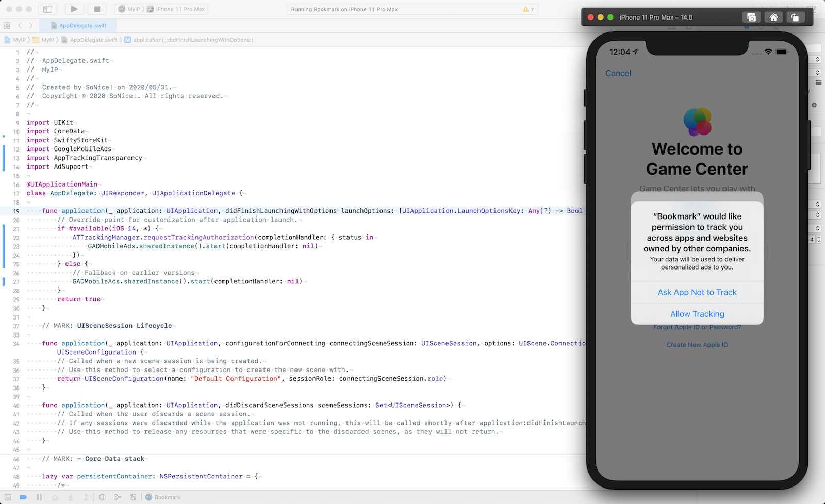Toggle the Xcode navigator sidebar button
Viewport: 825px width, 504px height.
pyautogui.click(x=47, y=9)
